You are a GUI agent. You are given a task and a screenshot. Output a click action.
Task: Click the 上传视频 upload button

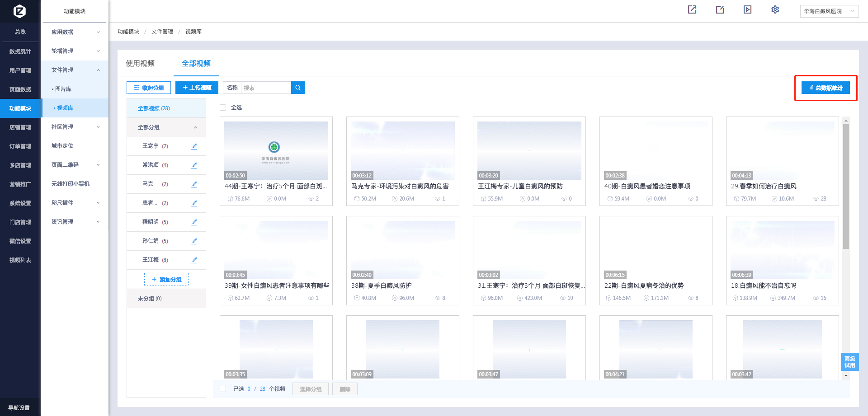197,88
